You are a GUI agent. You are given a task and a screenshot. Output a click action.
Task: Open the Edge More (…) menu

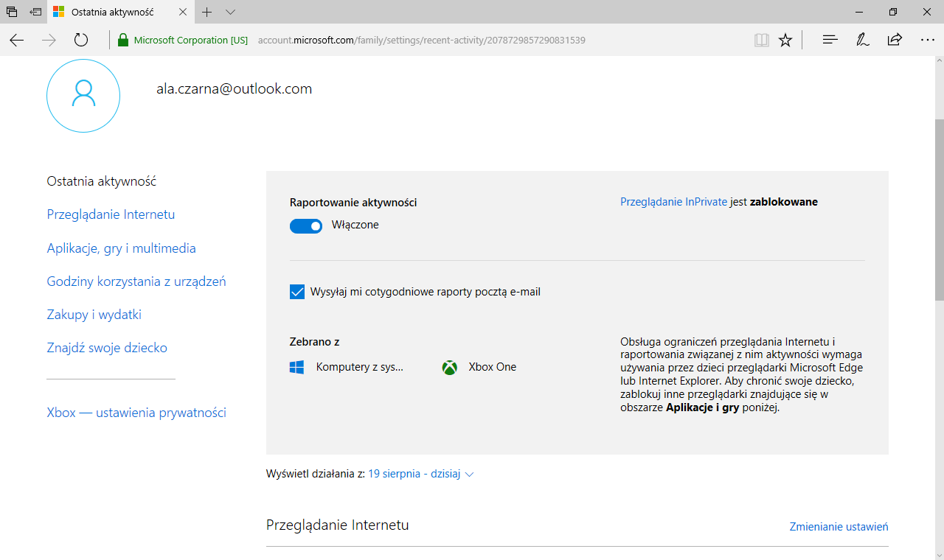click(927, 41)
